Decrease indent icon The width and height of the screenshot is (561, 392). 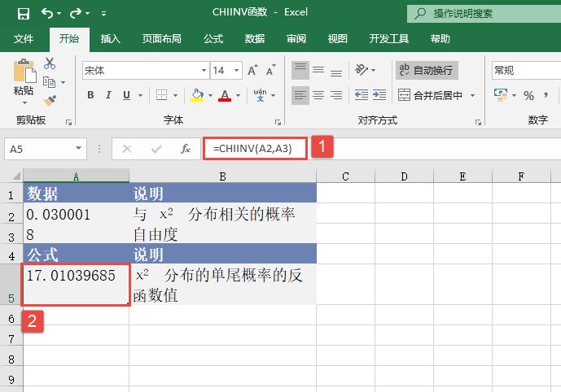(362, 95)
